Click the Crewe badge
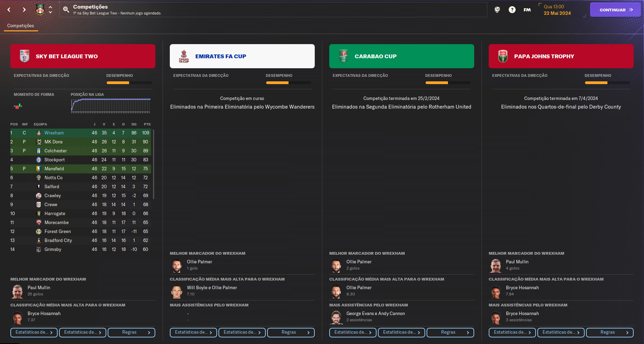 [x=39, y=205]
